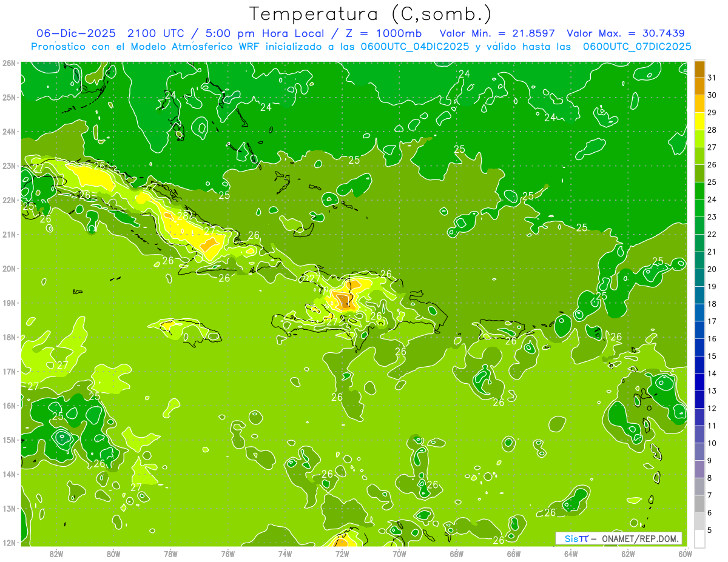Click the "22N" latitude axis label
The image size is (728, 562).
pos(8,200)
